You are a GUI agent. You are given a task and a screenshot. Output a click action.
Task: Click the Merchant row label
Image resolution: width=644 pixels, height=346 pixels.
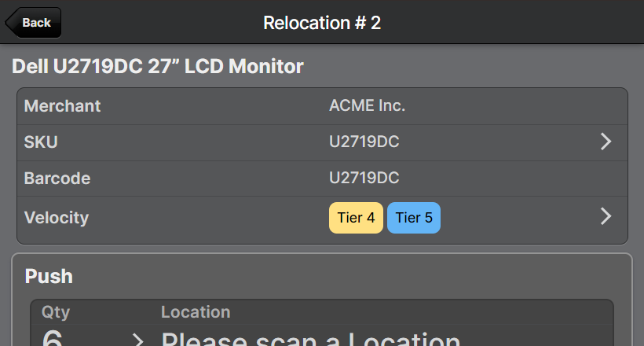pyautogui.click(x=63, y=105)
